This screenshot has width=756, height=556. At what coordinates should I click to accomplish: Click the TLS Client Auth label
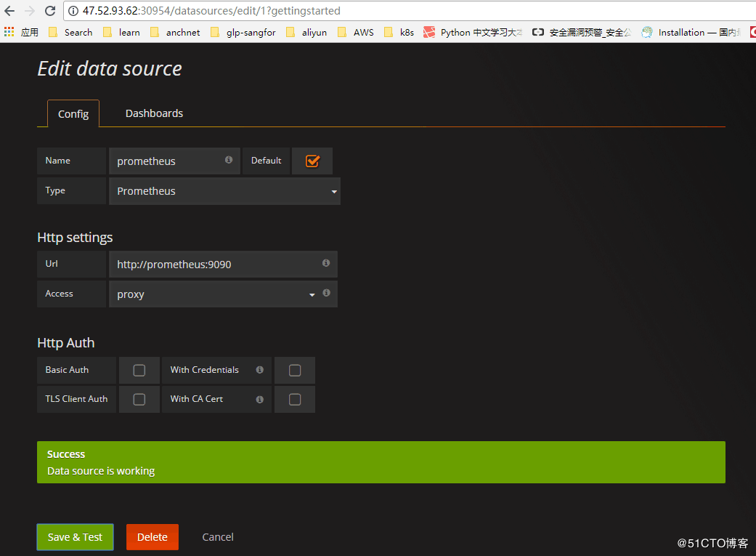[76, 399]
